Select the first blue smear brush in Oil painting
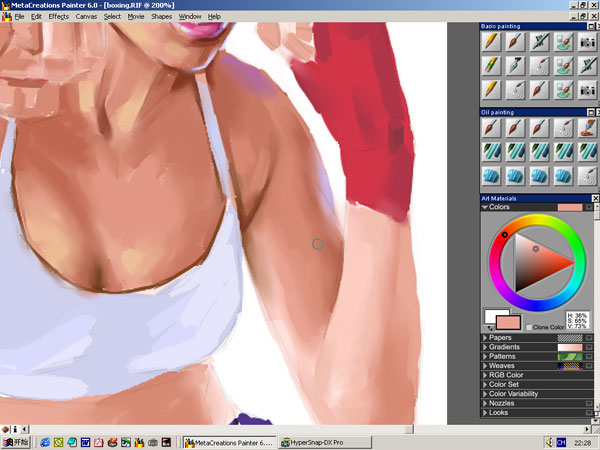This screenshot has width=600, height=450. pos(491,174)
